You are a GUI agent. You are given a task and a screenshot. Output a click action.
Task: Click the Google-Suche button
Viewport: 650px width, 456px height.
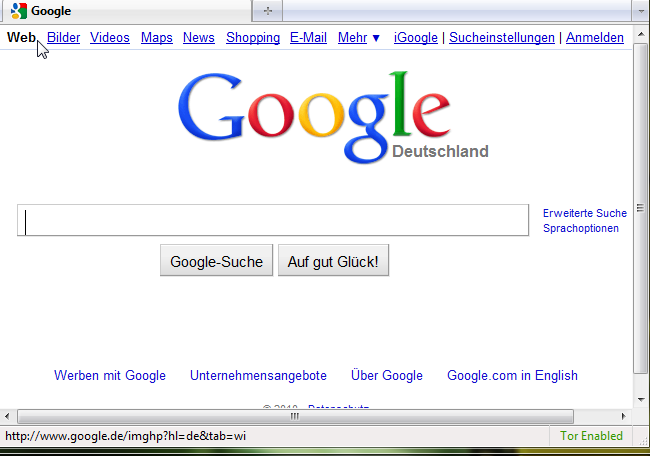216,260
